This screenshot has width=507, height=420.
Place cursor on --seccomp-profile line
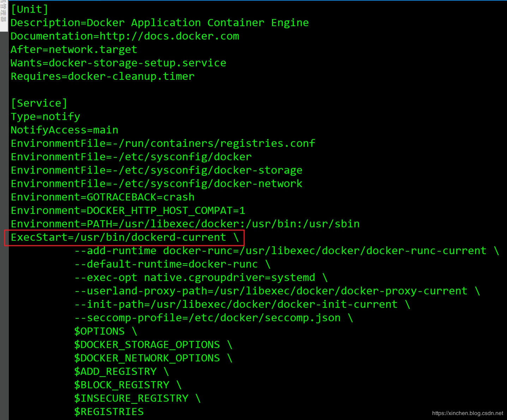pos(214,318)
